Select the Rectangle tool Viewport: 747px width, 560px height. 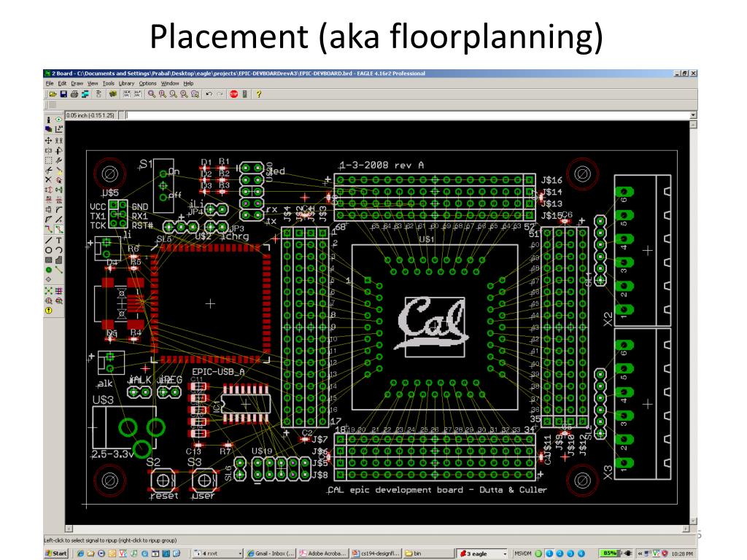coord(49,260)
